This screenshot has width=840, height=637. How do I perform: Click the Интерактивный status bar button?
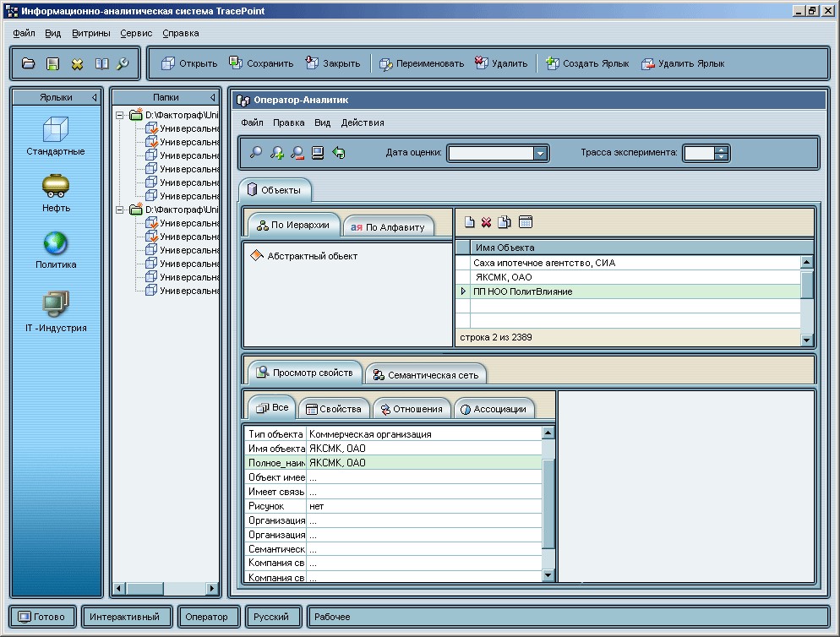125,618
